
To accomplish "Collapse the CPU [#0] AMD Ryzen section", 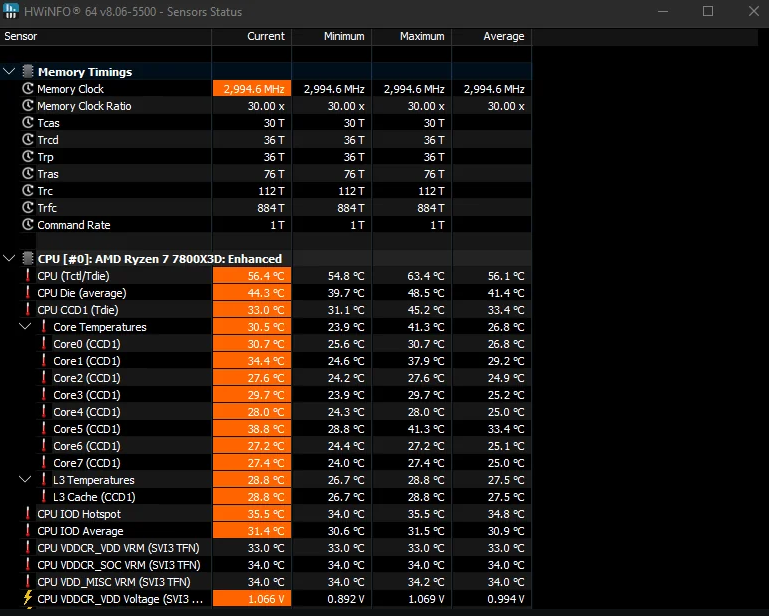I will (10, 259).
